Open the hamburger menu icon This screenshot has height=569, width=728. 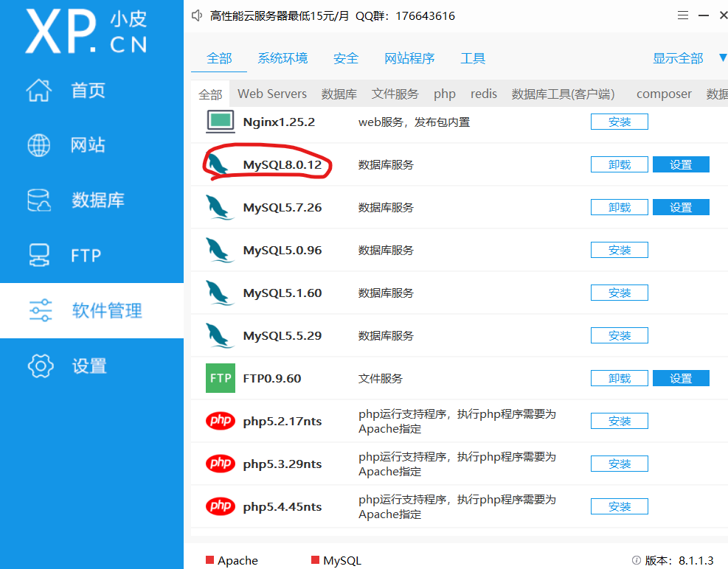click(x=682, y=15)
